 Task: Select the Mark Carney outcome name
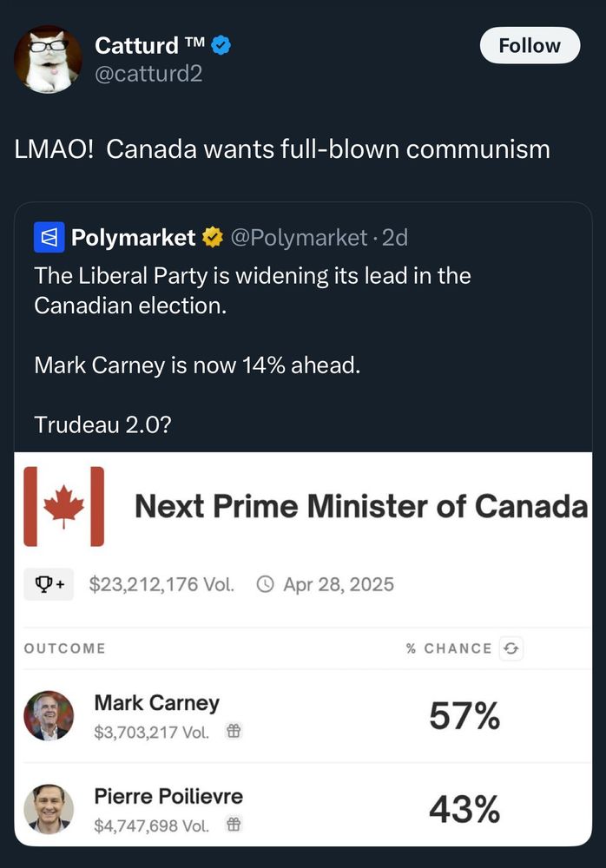[x=156, y=702]
